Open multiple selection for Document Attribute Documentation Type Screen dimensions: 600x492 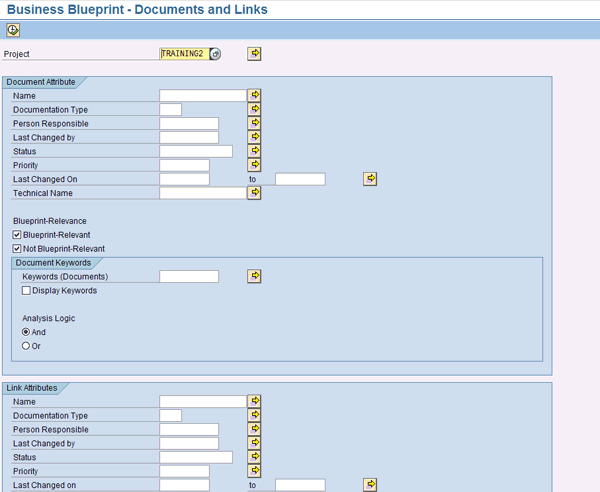click(254, 109)
